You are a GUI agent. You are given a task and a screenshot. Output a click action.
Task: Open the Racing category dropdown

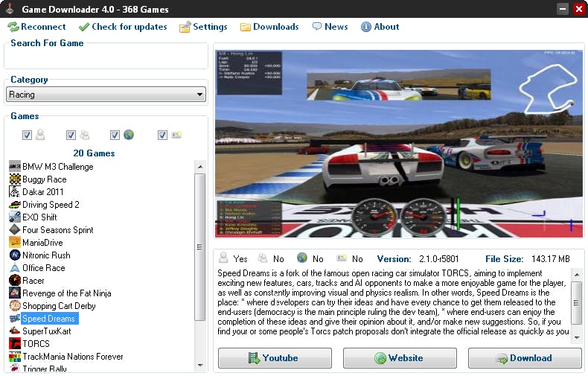click(106, 95)
